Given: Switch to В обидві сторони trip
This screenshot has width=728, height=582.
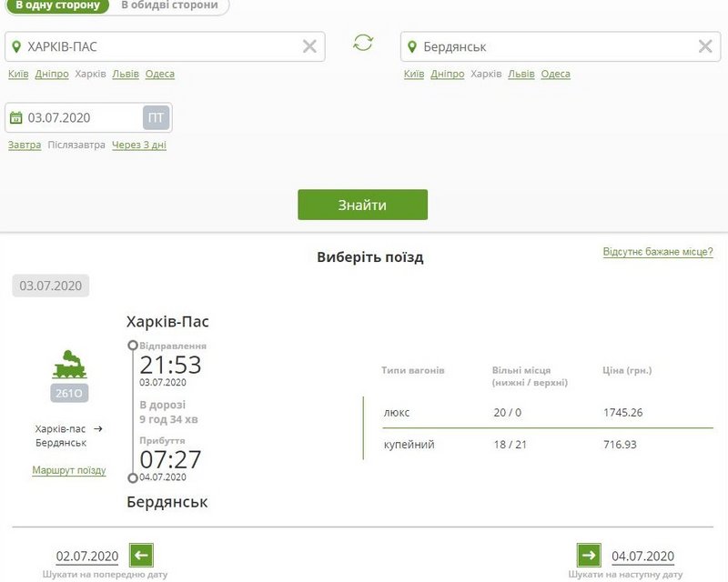Looking at the screenshot, I should [170, 5].
